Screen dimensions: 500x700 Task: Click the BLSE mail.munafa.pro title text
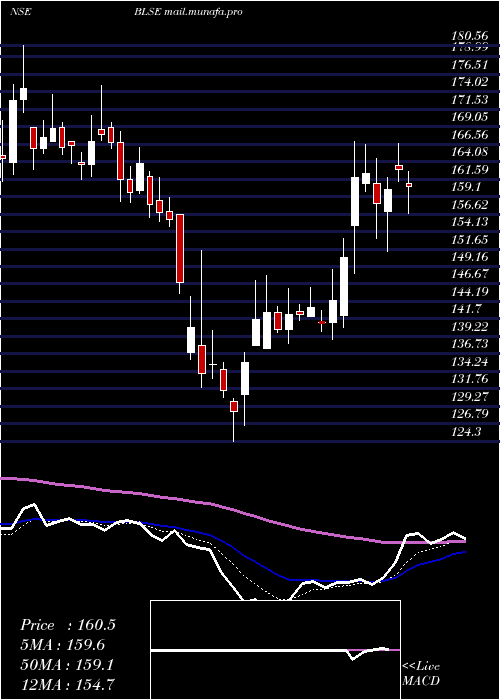[x=188, y=12]
